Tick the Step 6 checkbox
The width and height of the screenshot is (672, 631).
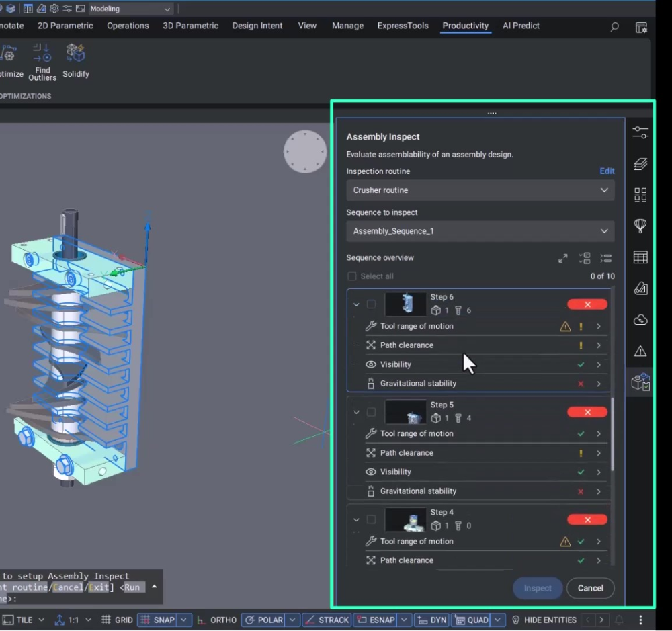click(x=371, y=304)
